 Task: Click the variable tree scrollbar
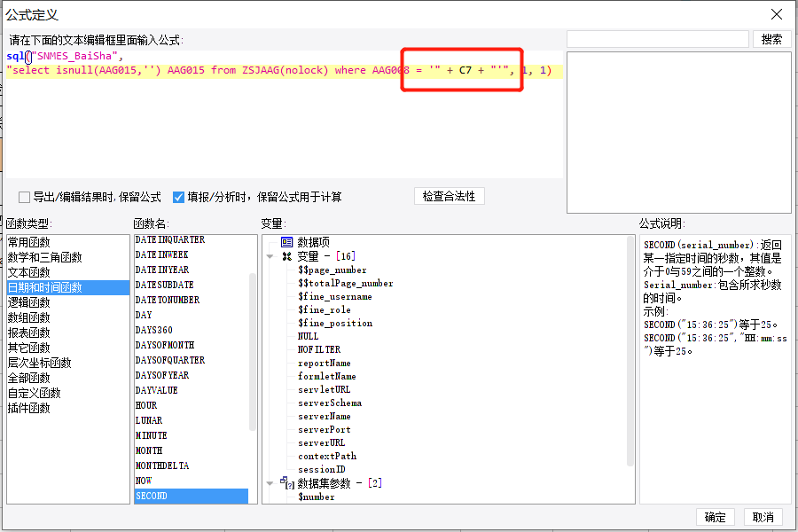pyautogui.click(x=630, y=351)
